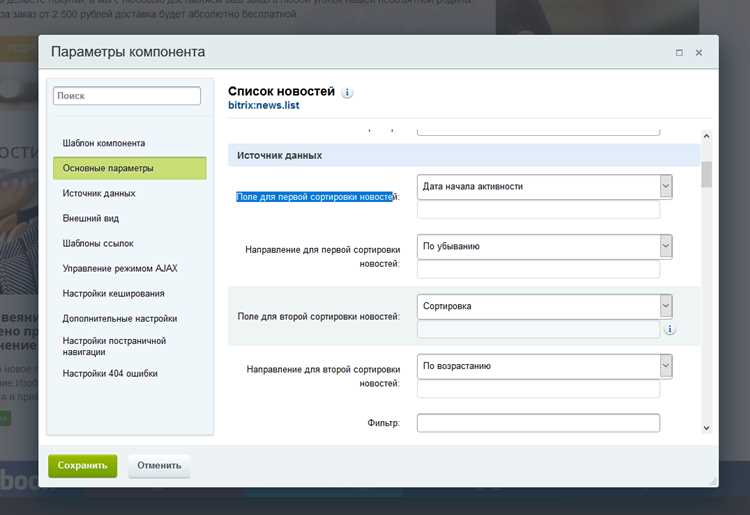This screenshot has width=750, height=515.
Task: Click the Фильтр input field
Action: click(538, 423)
